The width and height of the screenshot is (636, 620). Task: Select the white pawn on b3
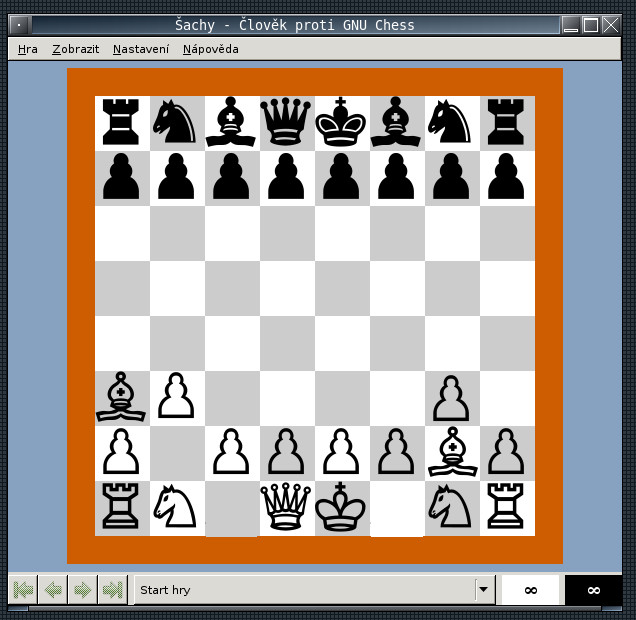tap(176, 396)
